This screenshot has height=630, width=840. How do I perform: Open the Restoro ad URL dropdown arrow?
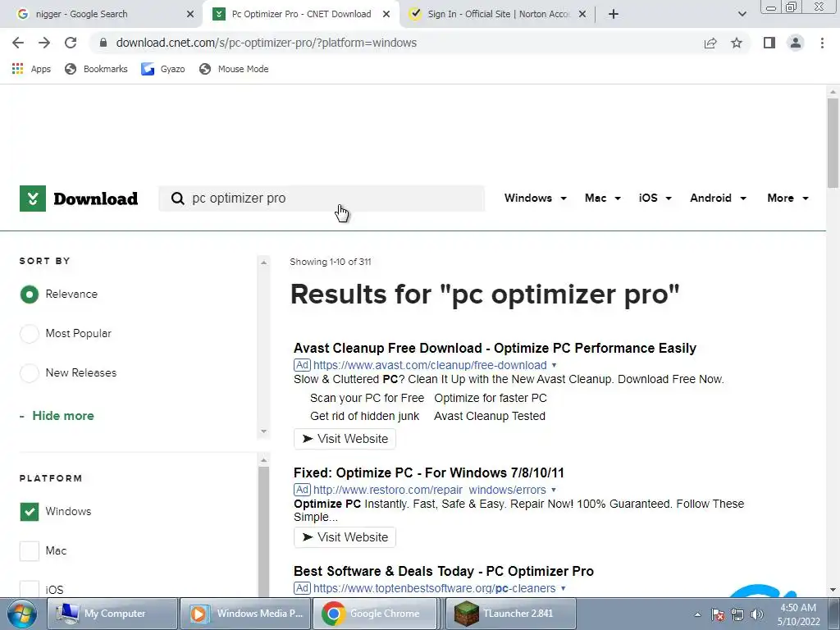point(554,491)
